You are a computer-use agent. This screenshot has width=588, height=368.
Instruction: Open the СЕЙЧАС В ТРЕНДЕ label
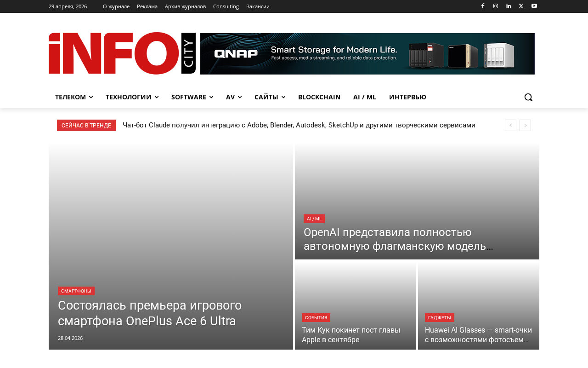(x=86, y=125)
